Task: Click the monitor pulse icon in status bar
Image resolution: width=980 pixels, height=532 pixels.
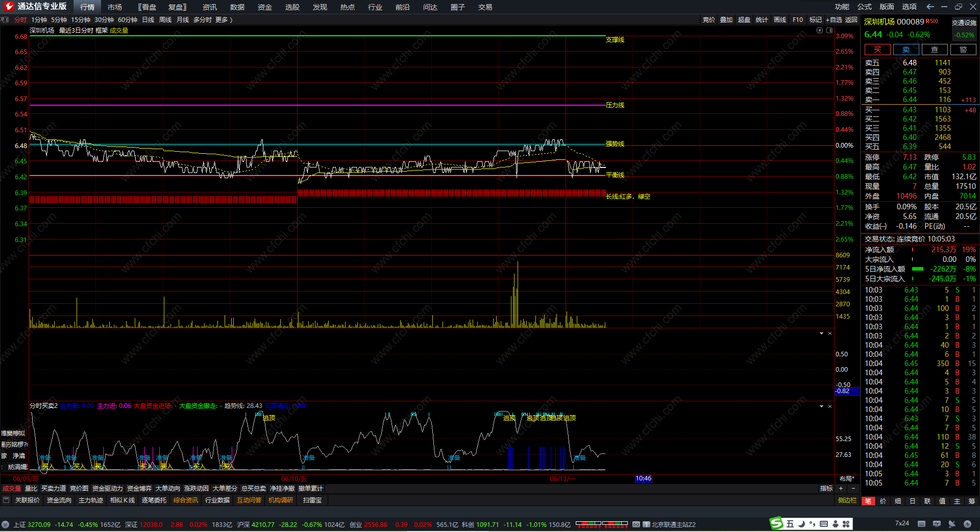Action: point(937,524)
